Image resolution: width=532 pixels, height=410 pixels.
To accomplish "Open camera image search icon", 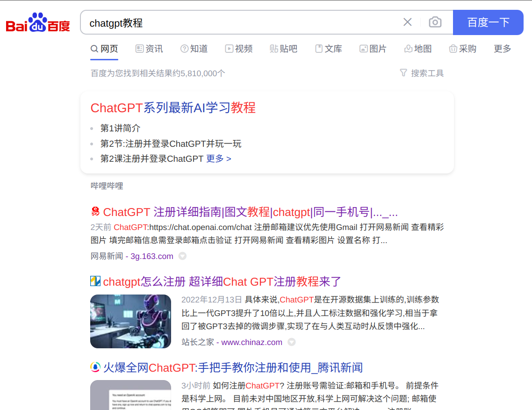I will tap(435, 22).
